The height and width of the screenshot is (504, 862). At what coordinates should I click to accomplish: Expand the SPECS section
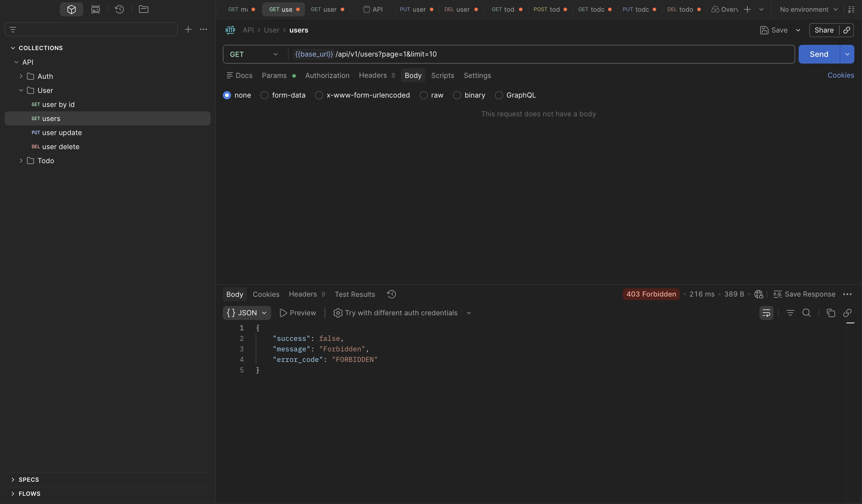coord(13,479)
